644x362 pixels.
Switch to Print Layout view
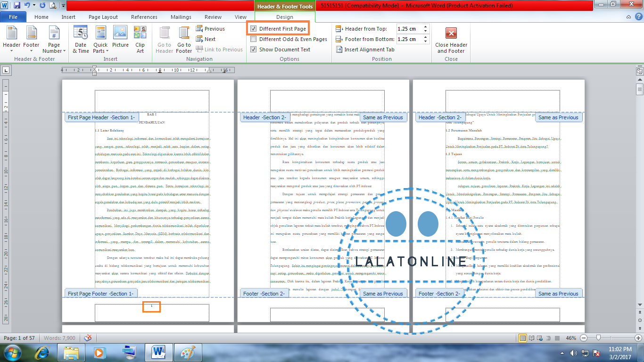coord(523,338)
